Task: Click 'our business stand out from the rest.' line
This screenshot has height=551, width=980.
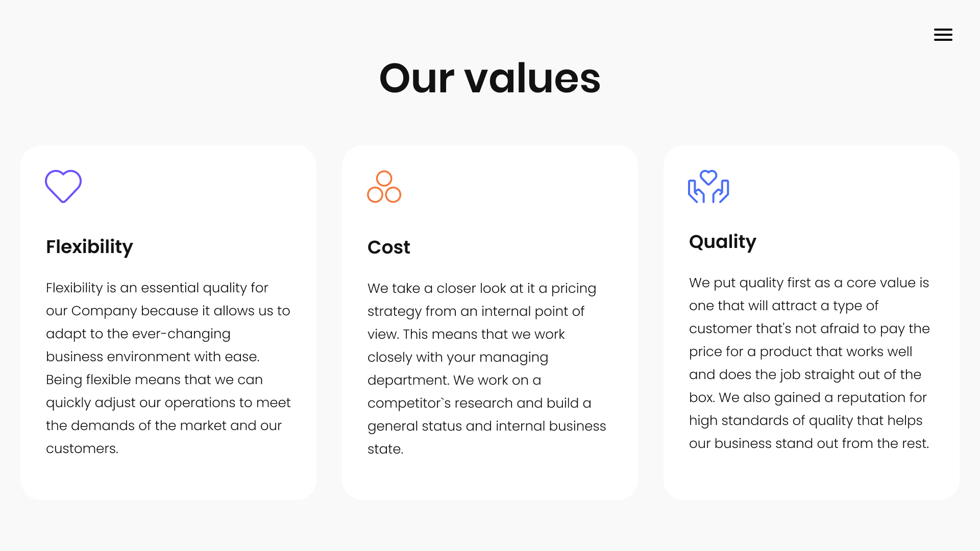Action: click(x=809, y=443)
